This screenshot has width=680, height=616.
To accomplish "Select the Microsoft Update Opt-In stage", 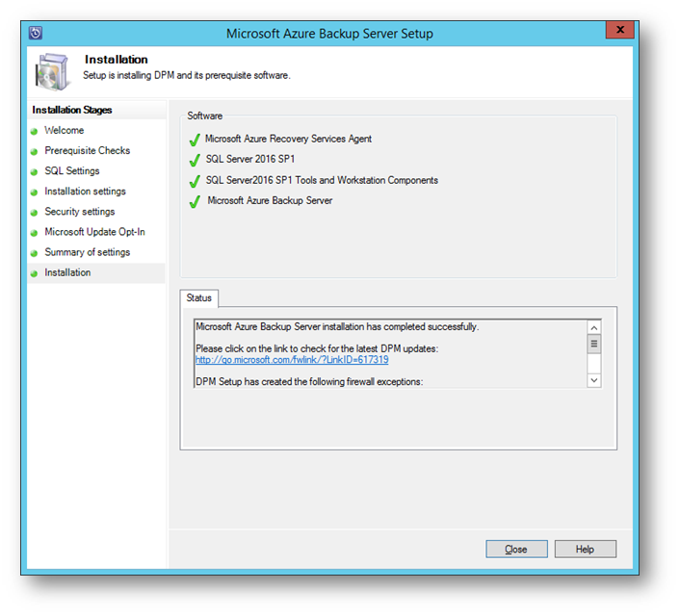I will coord(94,232).
